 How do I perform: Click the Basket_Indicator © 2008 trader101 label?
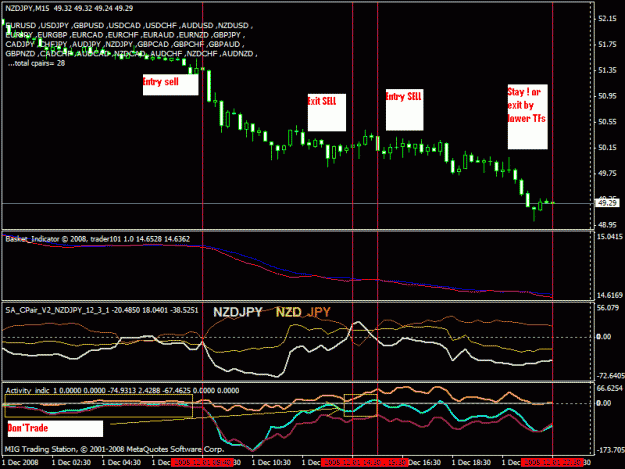pos(98,239)
